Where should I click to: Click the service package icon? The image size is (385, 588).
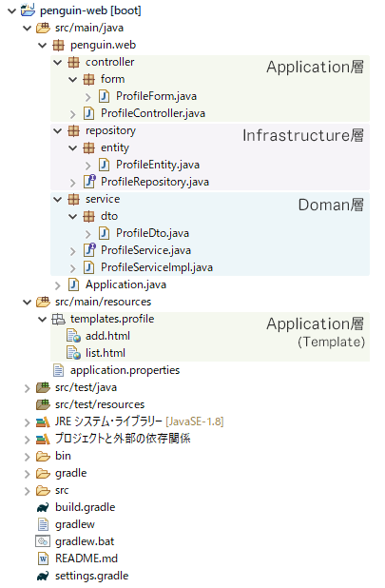tap(73, 199)
